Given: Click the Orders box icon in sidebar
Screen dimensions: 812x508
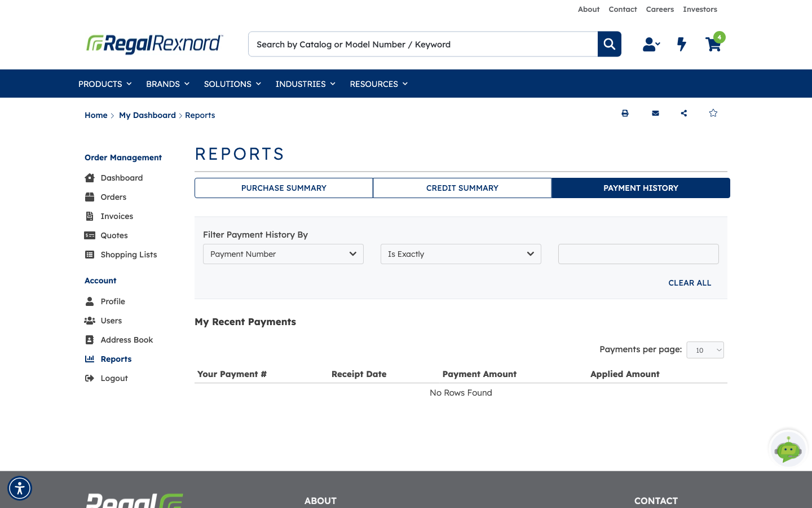Looking at the screenshot, I should (90, 197).
